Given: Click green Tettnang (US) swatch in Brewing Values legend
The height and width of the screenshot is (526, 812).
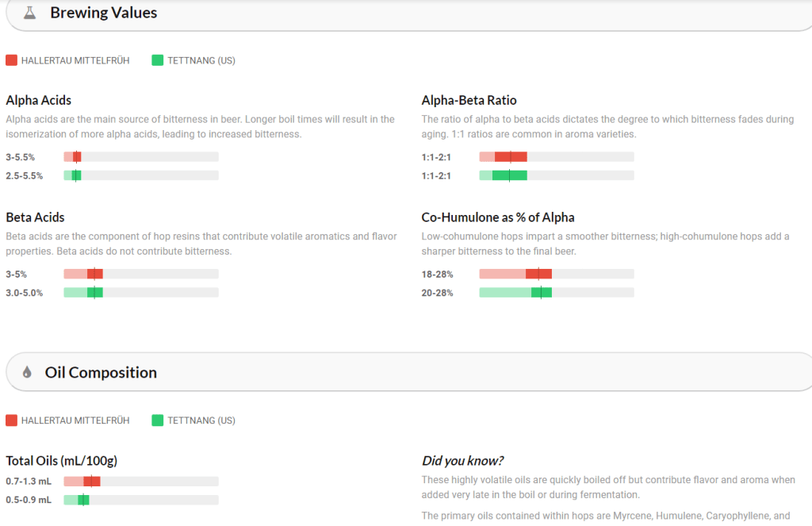Looking at the screenshot, I should pyautogui.click(x=158, y=60).
